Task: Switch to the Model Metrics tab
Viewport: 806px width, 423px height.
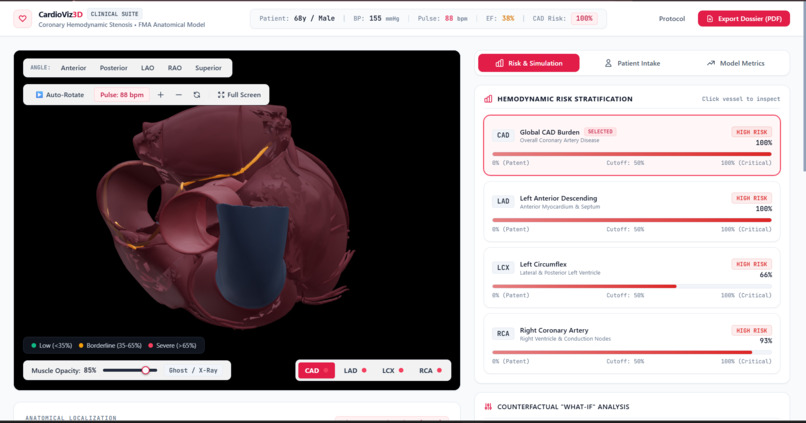Action: tap(736, 63)
